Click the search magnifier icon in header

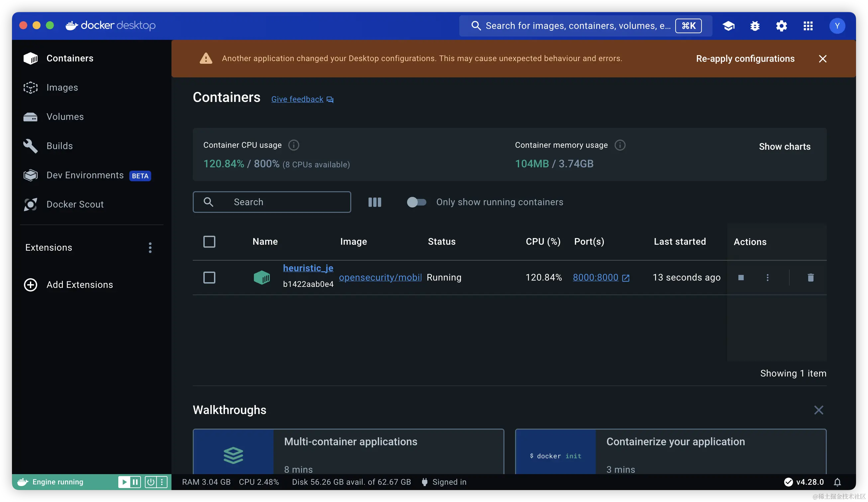pyautogui.click(x=476, y=26)
